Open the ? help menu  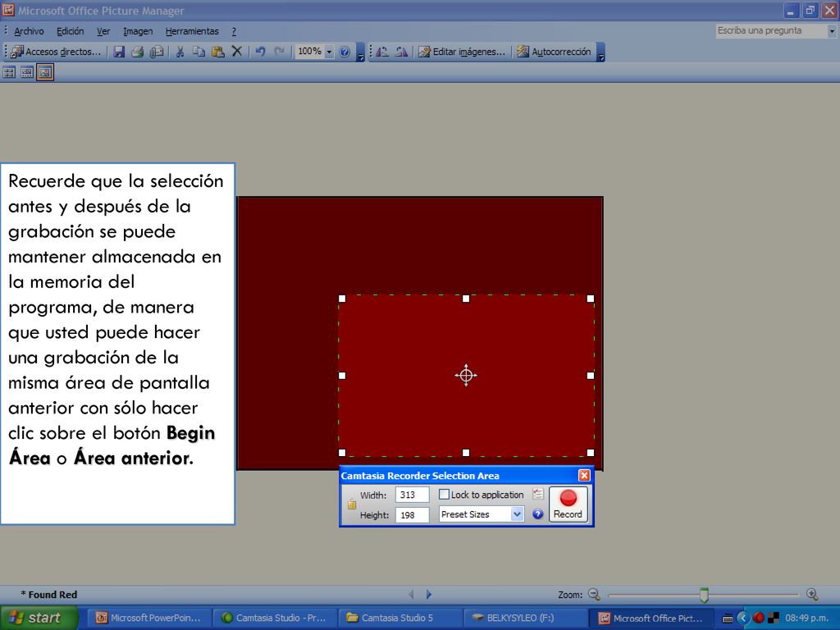[234, 31]
